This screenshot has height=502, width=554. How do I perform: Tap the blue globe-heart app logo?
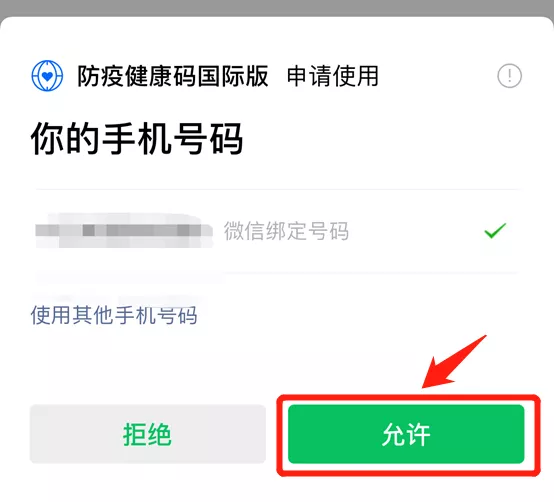[x=47, y=76]
